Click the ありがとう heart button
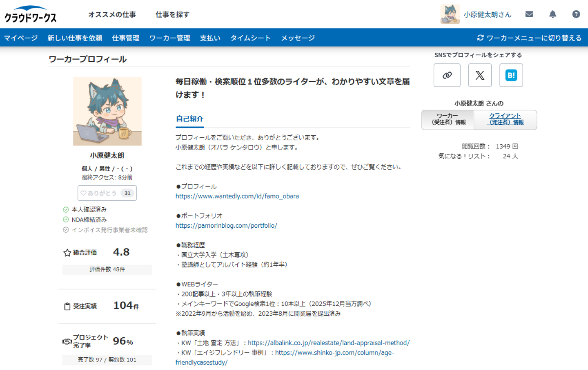 [107, 193]
